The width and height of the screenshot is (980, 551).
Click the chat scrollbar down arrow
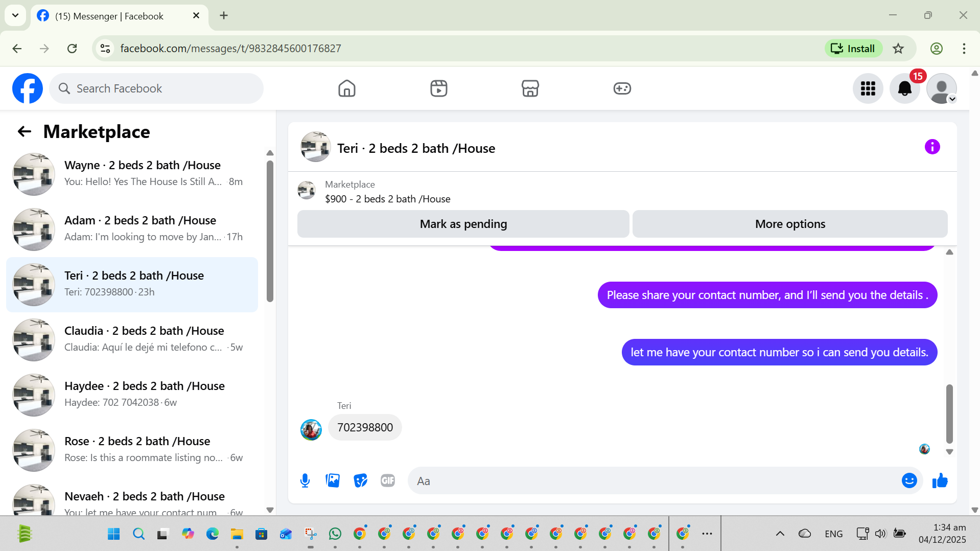949,452
